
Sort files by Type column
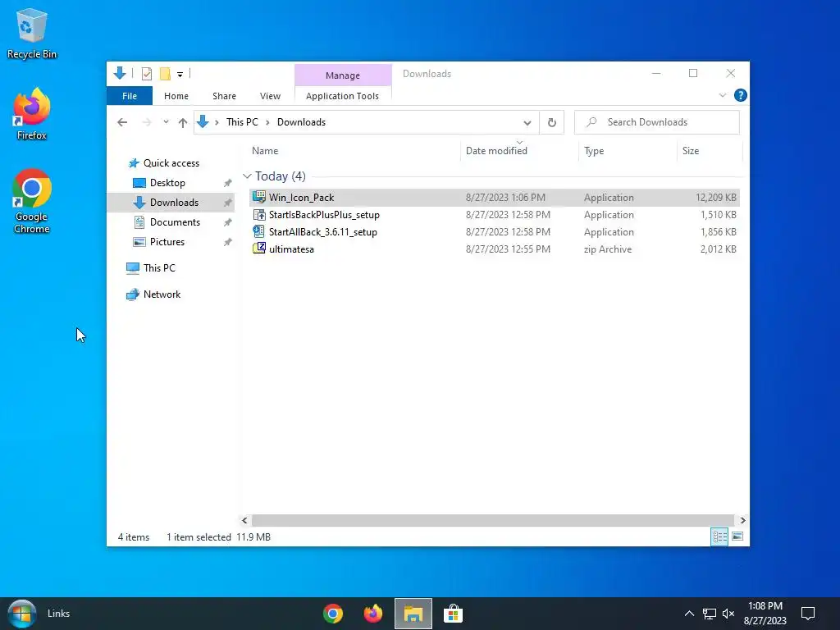click(x=628, y=151)
